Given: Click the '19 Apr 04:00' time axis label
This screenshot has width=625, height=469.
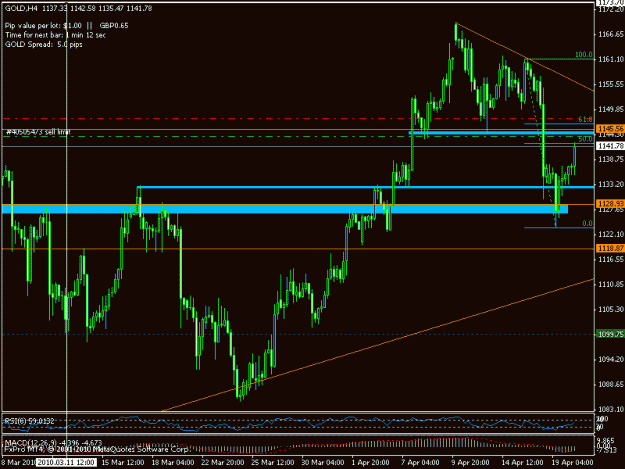Looking at the screenshot, I should coord(572,463).
